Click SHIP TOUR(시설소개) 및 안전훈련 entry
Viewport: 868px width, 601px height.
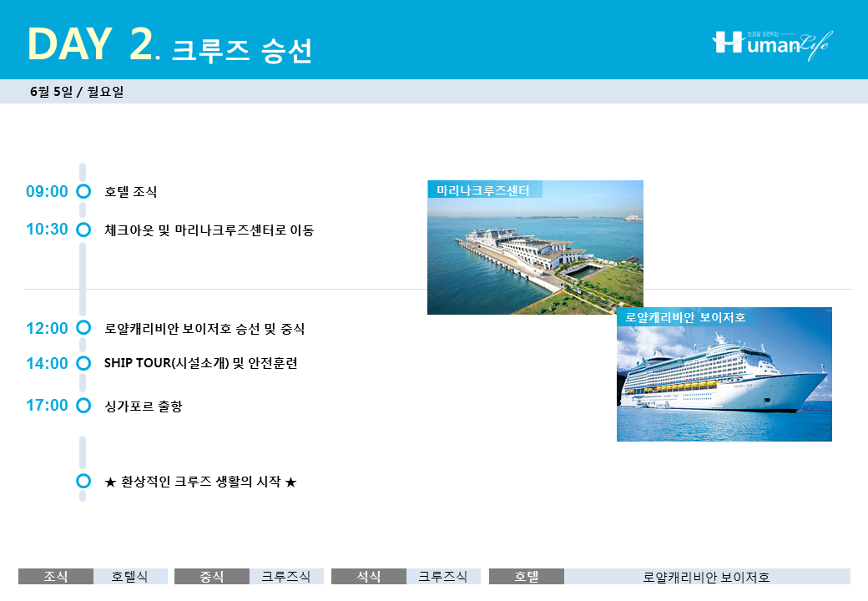pos(201,363)
